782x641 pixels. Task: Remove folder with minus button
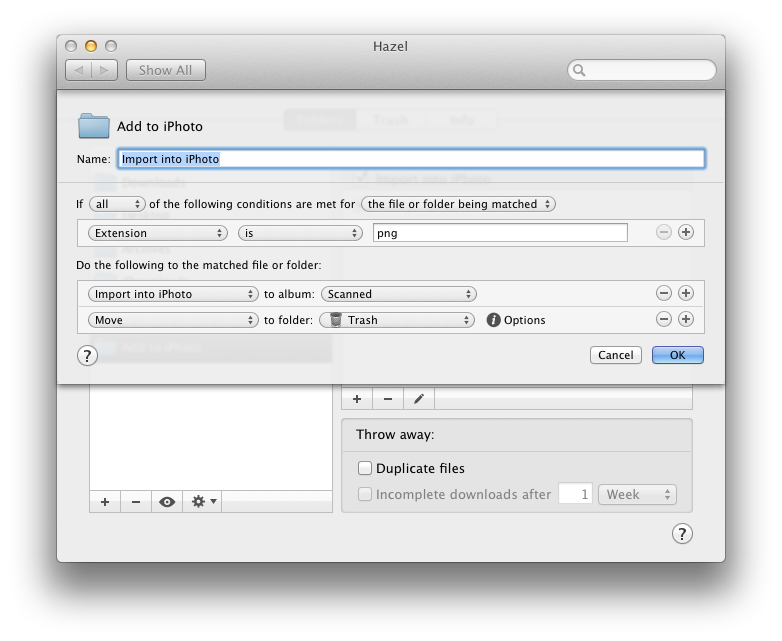coord(136,501)
